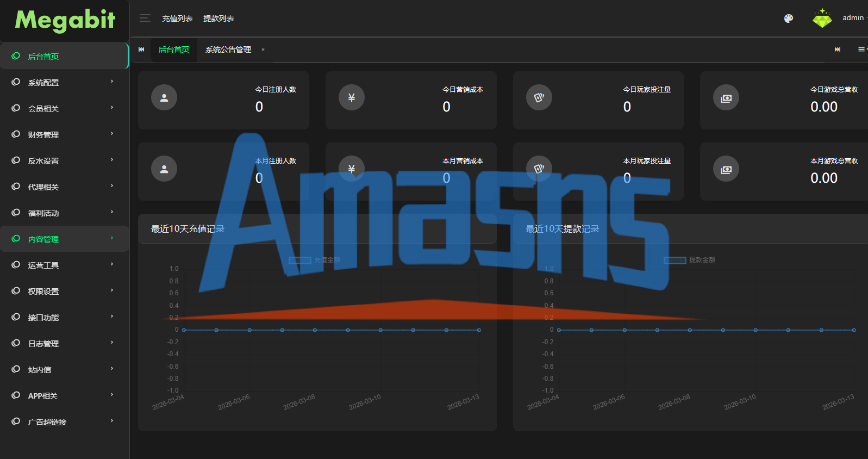
Task: Click the green diamond avatar icon
Action: coord(822,18)
